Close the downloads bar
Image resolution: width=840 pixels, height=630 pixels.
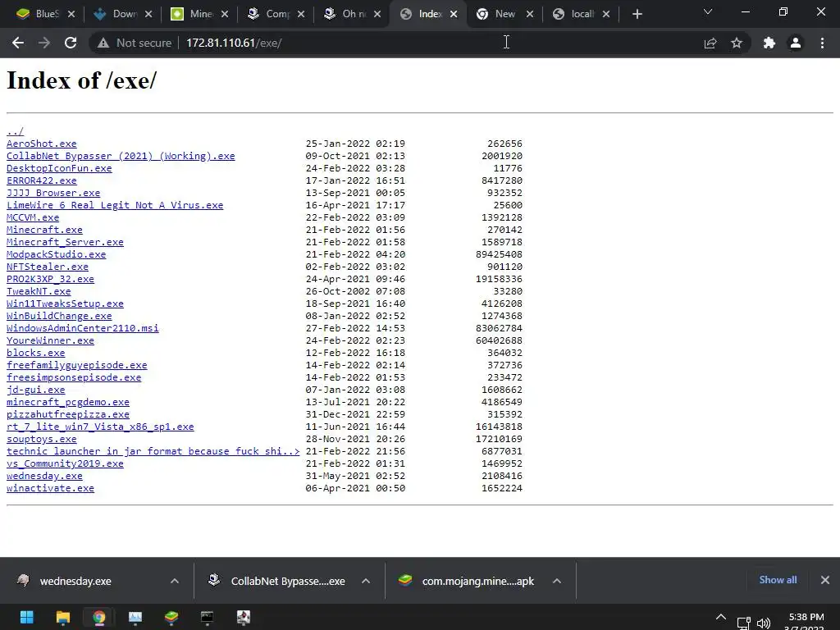[825, 580]
